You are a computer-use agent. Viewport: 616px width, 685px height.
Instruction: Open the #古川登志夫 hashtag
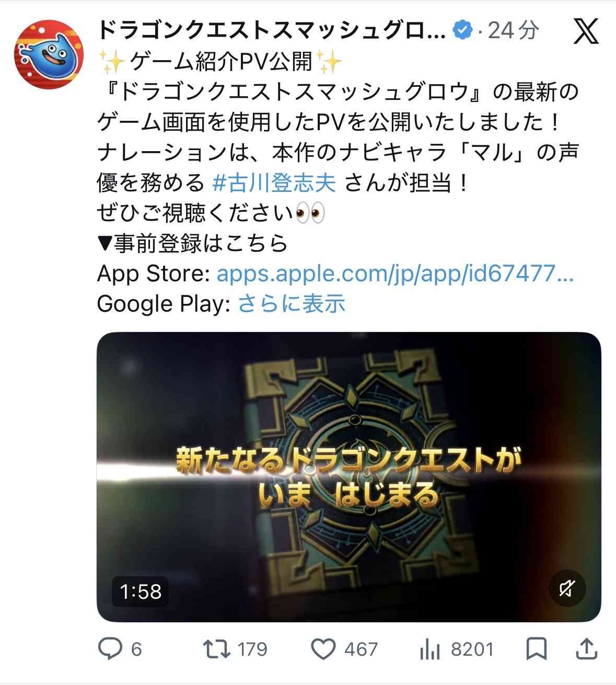274,183
